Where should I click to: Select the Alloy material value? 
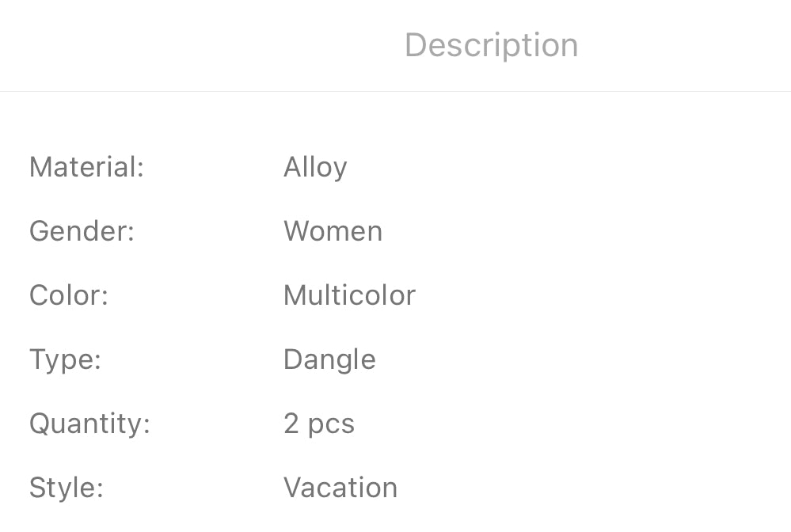pyautogui.click(x=315, y=167)
